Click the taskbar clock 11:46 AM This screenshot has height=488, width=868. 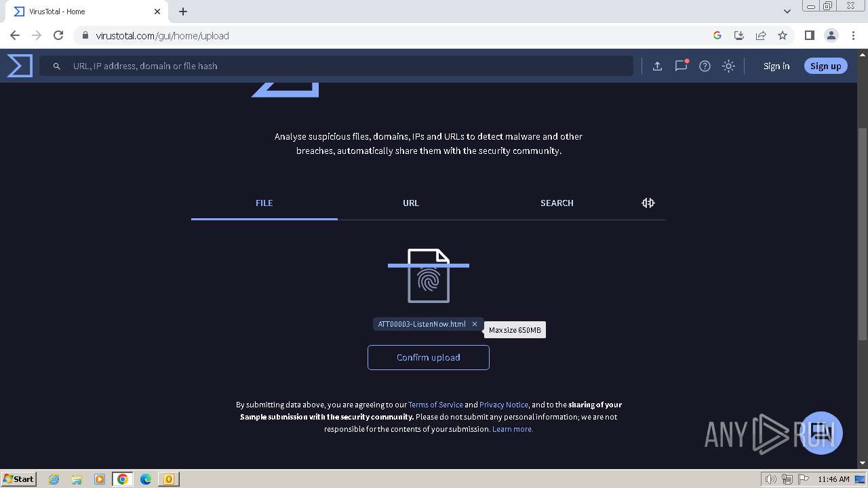tap(833, 479)
